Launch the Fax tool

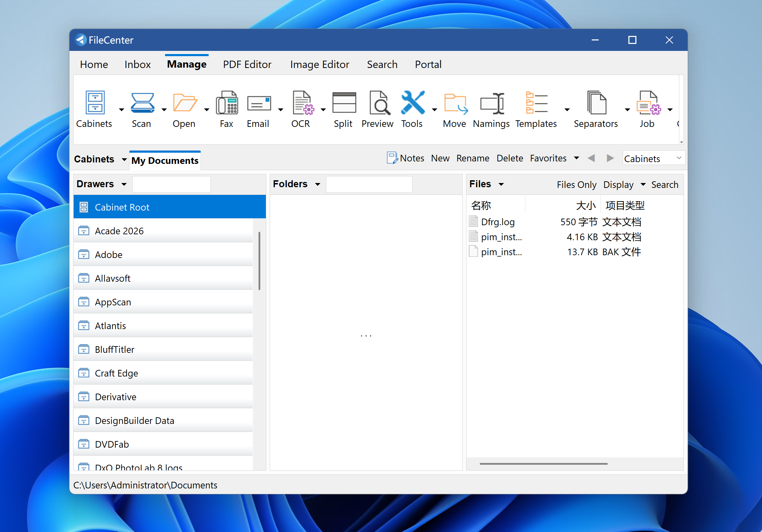[226, 109]
